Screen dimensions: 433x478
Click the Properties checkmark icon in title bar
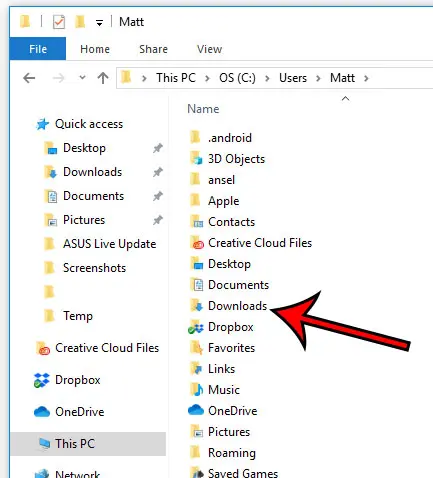[x=59, y=22]
